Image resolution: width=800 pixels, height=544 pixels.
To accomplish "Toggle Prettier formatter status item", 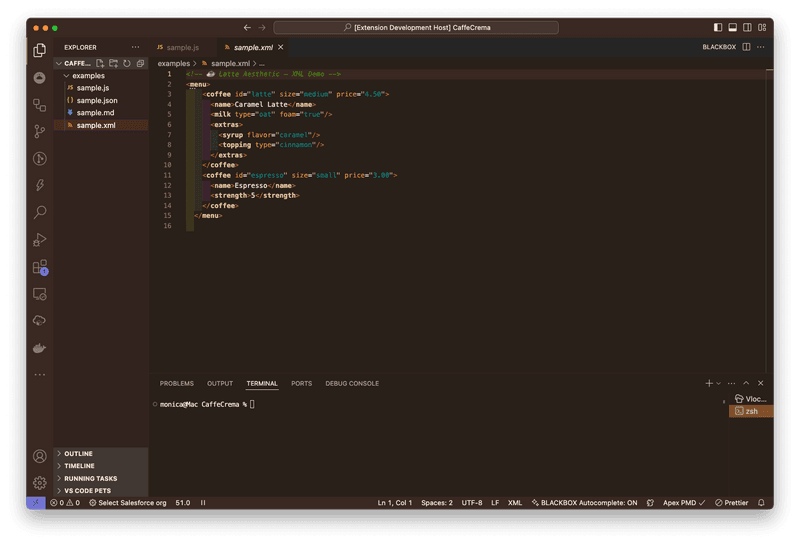I will pyautogui.click(x=731, y=503).
